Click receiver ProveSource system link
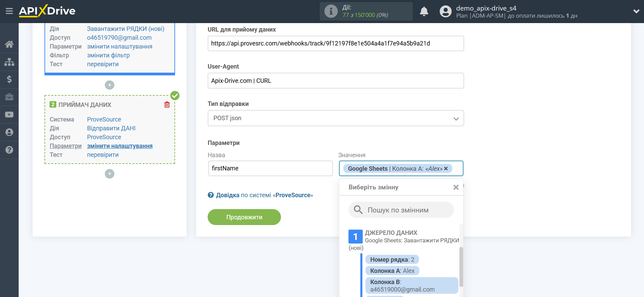This screenshot has height=297, width=644. click(104, 119)
